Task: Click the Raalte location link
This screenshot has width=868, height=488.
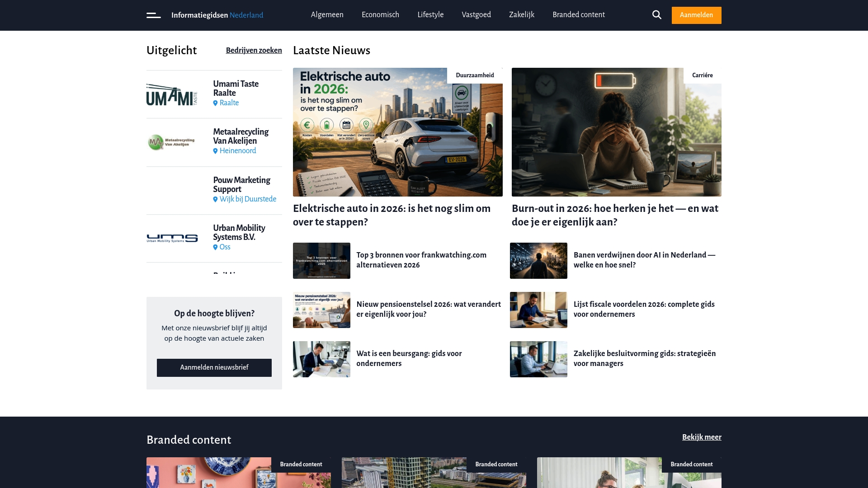Action: click(x=229, y=103)
